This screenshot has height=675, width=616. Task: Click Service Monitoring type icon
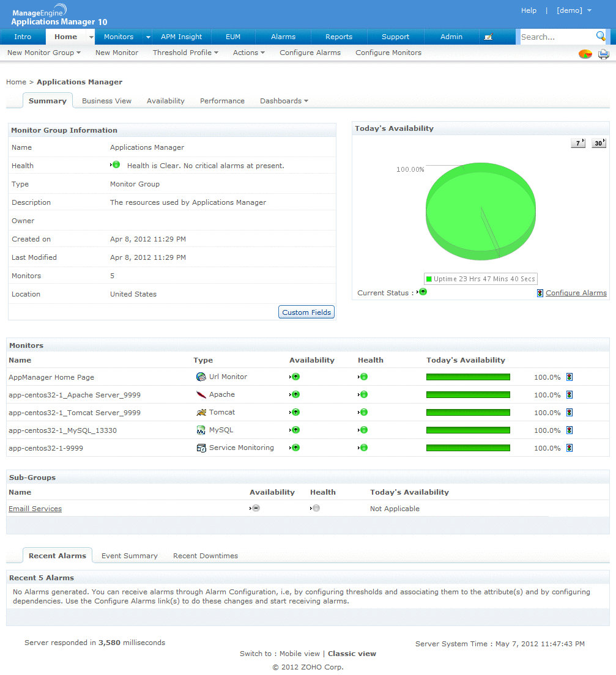201,448
